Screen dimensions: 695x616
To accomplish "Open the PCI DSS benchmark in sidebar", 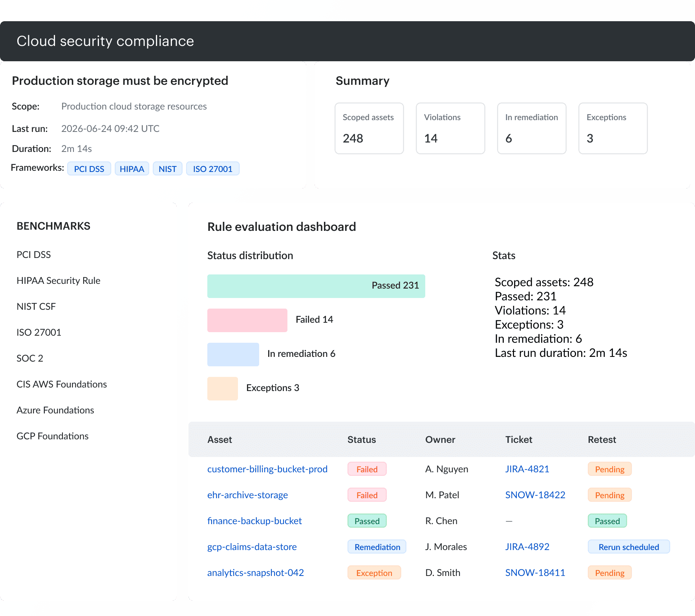I will pyautogui.click(x=34, y=255).
